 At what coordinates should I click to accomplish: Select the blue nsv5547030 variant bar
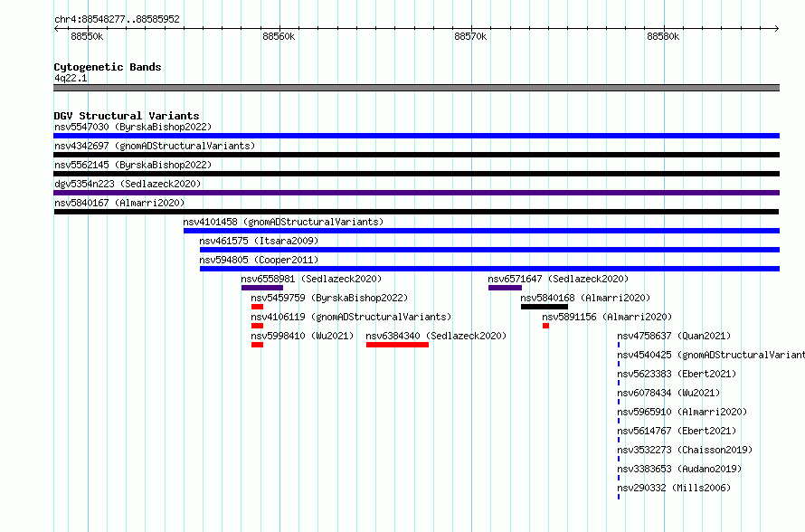pyautogui.click(x=416, y=136)
